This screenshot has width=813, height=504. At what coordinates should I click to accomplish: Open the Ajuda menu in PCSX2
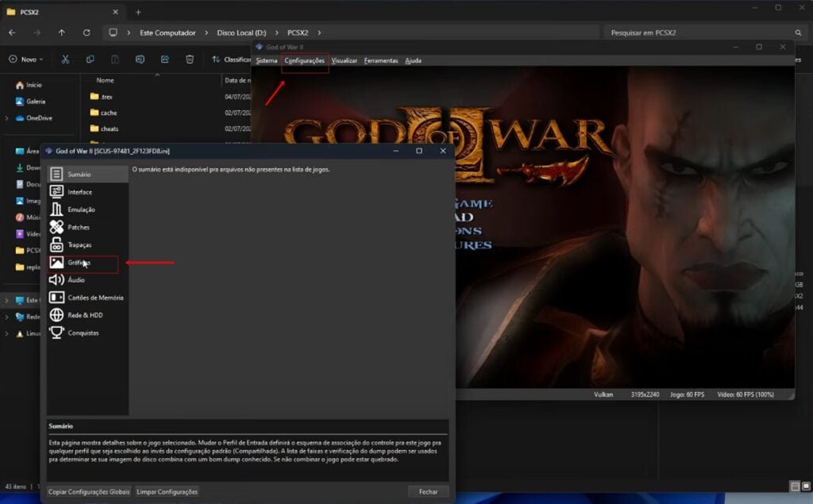pos(413,60)
